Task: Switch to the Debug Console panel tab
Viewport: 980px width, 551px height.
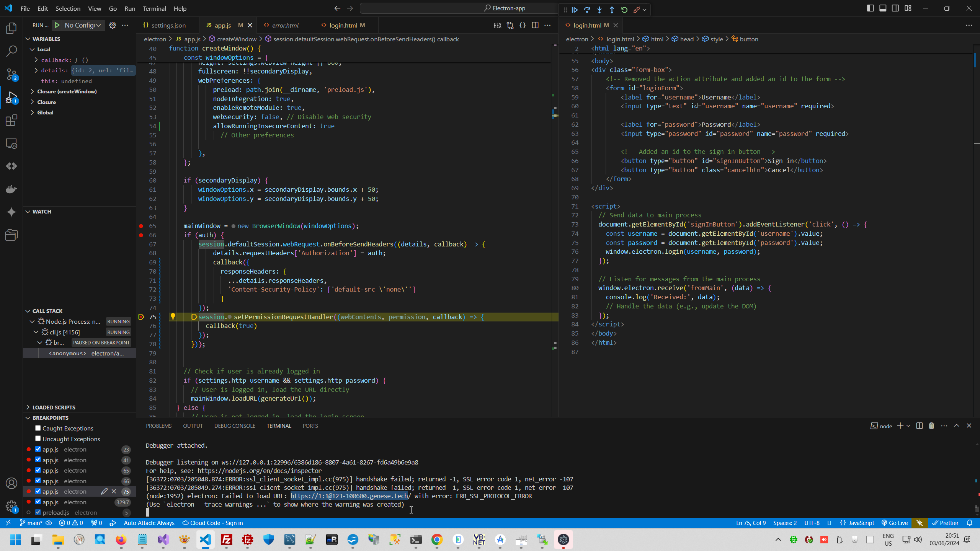Action: [235, 426]
